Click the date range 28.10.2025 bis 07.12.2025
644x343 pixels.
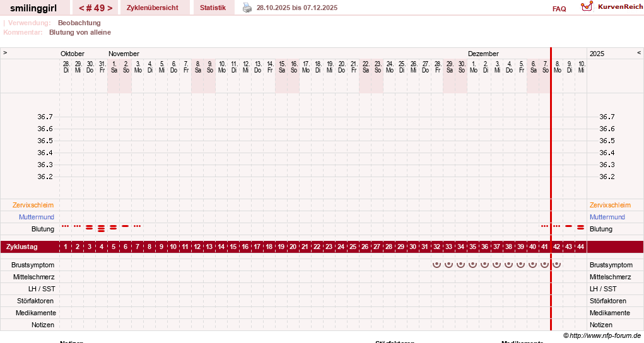(x=297, y=8)
